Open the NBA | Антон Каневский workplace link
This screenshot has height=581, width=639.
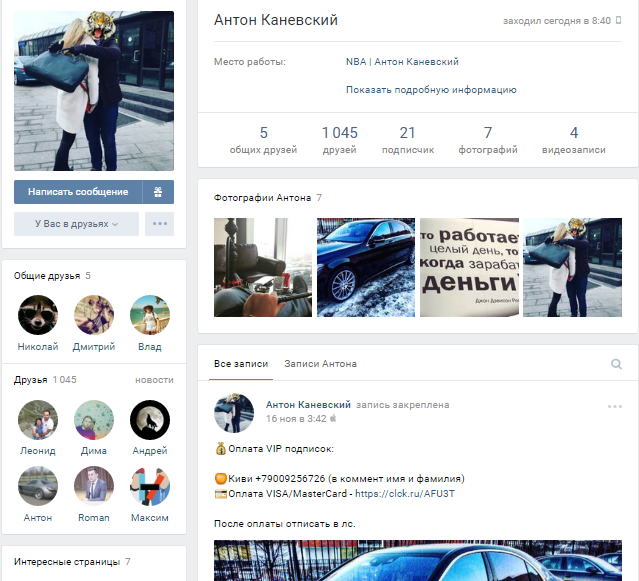(x=402, y=62)
